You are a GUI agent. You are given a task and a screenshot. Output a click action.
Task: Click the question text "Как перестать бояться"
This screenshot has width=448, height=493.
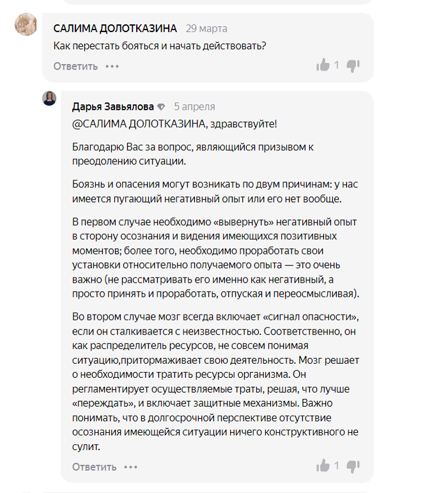click(x=160, y=46)
